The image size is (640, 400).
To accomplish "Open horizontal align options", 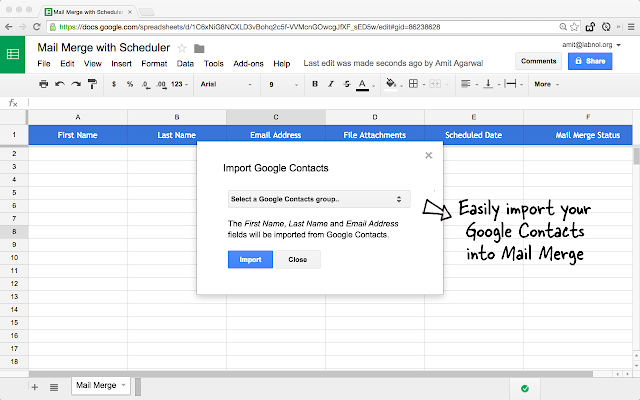I will (466, 84).
